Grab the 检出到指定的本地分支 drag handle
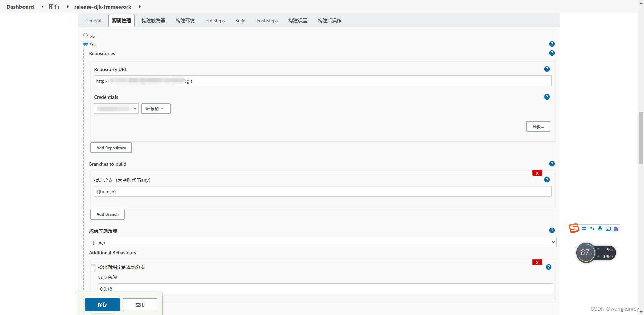Image resolution: width=644 pixels, height=315 pixels. coord(94,268)
